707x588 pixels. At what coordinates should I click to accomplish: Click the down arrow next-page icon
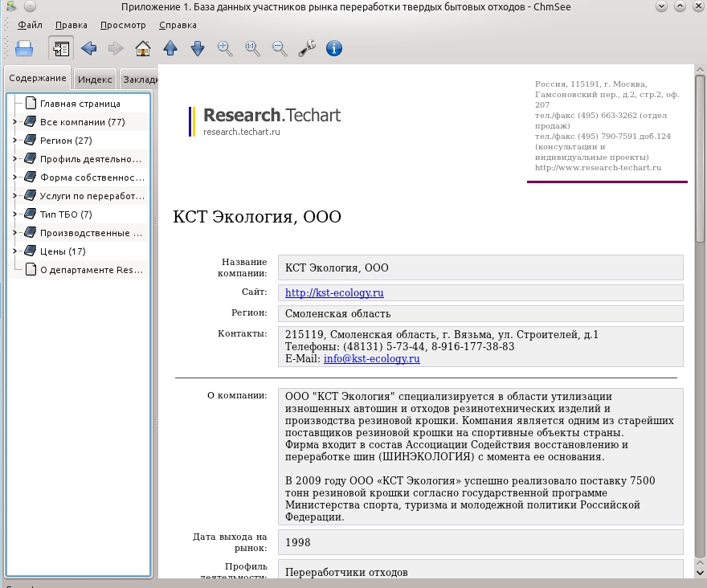pyautogui.click(x=198, y=48)
